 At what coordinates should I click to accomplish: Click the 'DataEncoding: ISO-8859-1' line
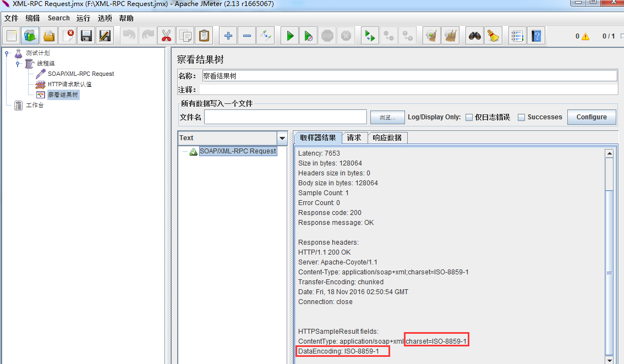pyautogui.click(x=338, y=351)
